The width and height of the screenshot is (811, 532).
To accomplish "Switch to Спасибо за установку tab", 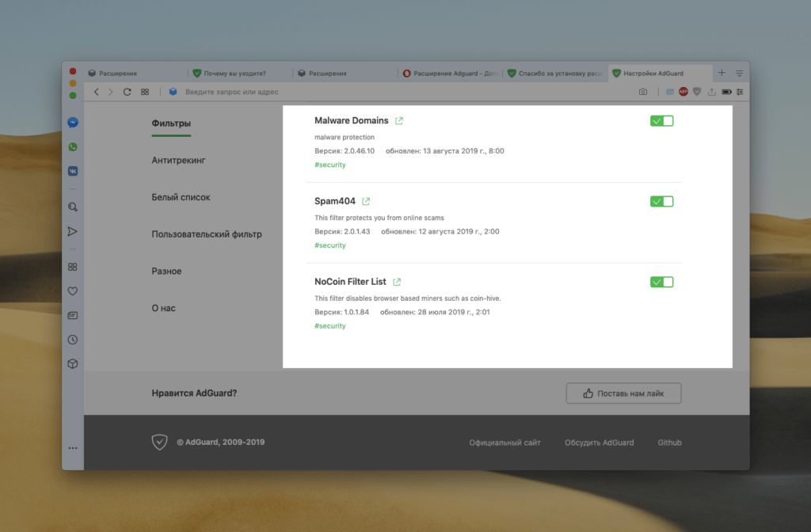I will pyautogui.click(x=554, y=74).
